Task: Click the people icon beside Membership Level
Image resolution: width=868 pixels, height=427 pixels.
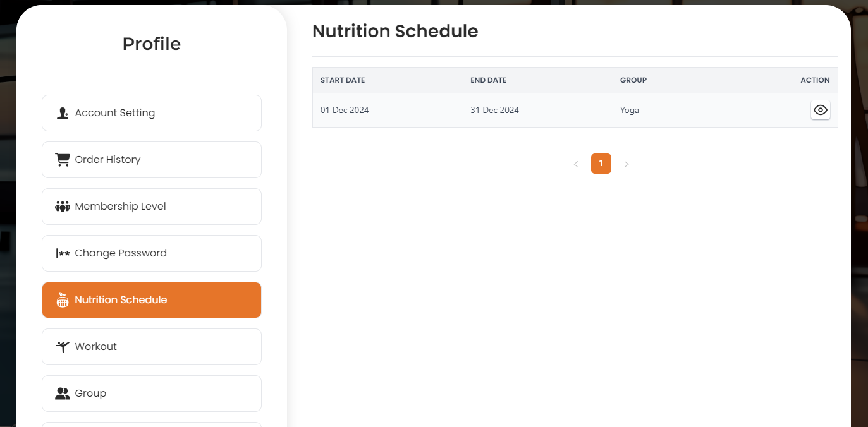Action: 63,207
